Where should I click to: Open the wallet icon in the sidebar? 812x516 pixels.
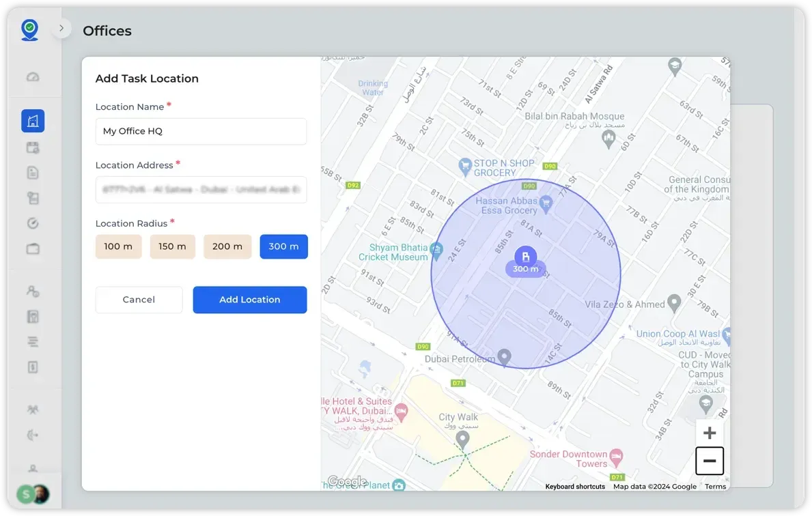point(33,248)
